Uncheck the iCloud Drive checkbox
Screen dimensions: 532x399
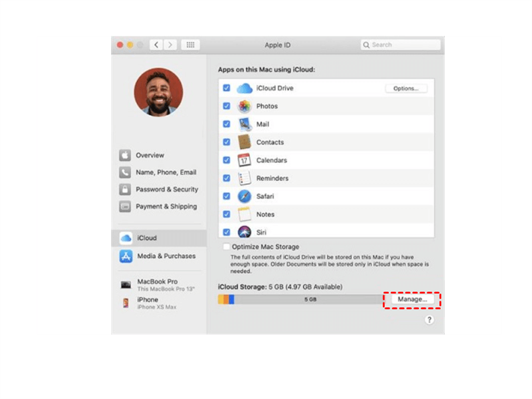point(227,88)
